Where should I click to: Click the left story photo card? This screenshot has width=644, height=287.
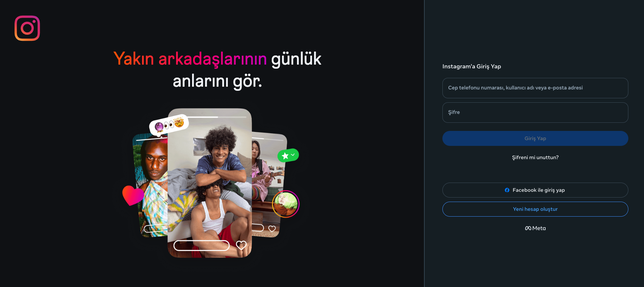point(151,185)
